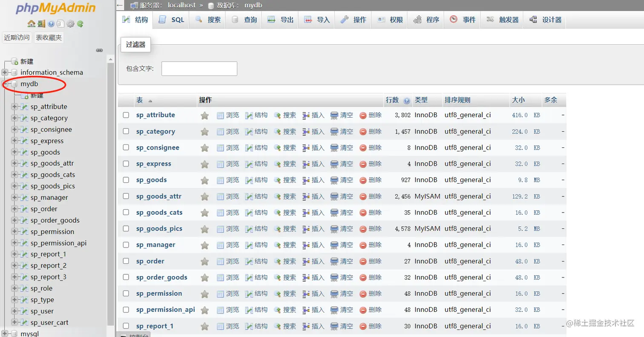Sort by 表 column header
The height and width of the screenshot is (337, 644).
[x=139, y=100]
